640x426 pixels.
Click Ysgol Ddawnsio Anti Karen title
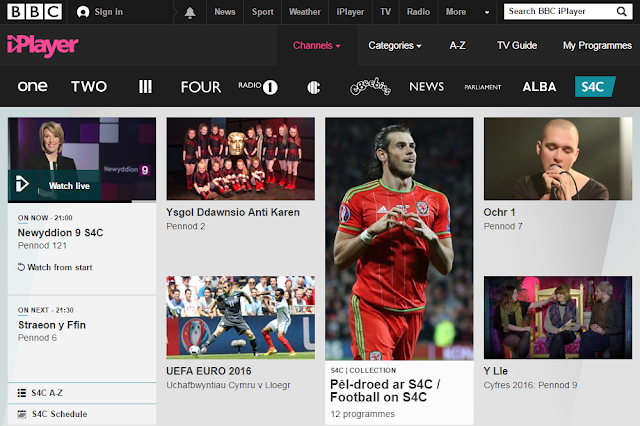click(233, 212)
